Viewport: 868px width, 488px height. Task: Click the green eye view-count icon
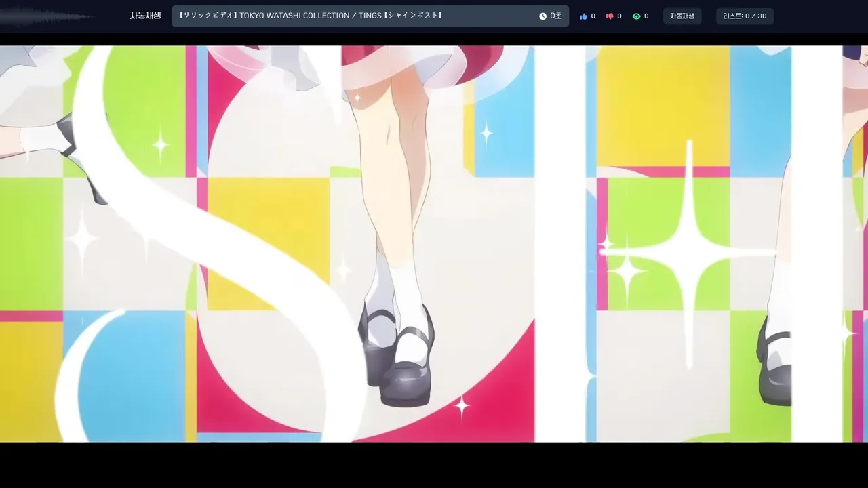pos(636,16)
